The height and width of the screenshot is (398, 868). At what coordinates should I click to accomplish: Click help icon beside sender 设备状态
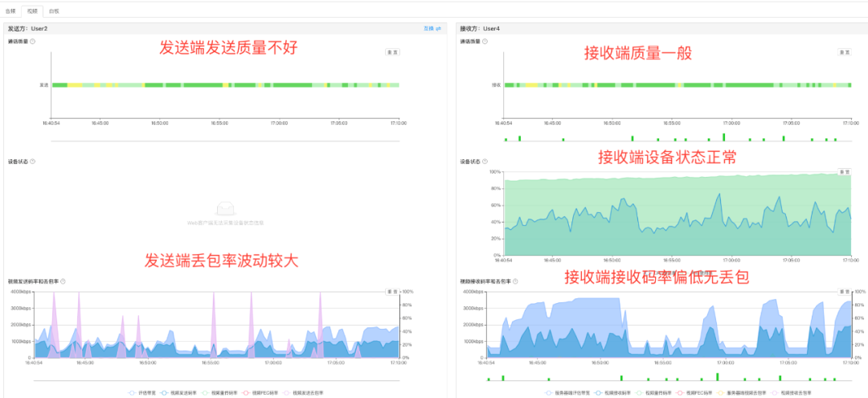(33, 162)
